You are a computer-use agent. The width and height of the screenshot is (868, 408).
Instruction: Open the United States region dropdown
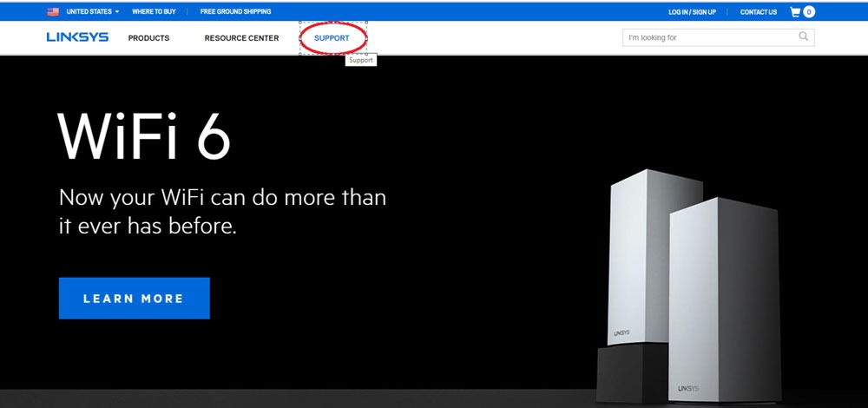point(93,11)
